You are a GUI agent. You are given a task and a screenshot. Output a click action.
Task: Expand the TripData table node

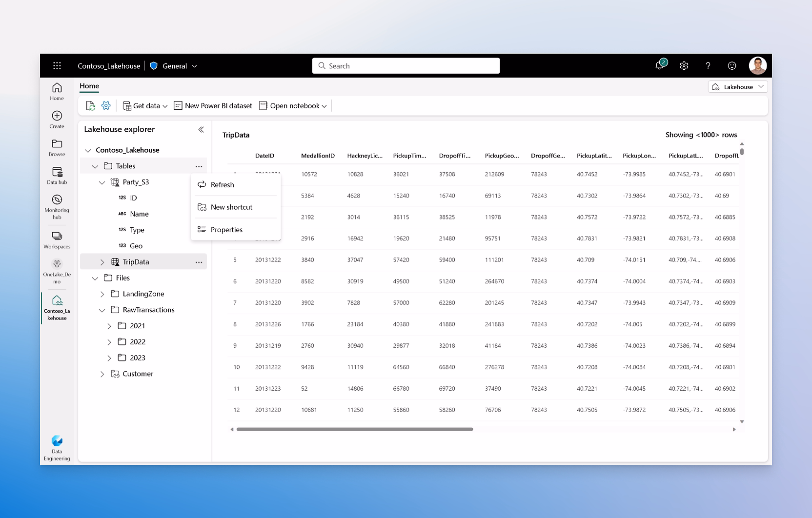tap(102, 262)
